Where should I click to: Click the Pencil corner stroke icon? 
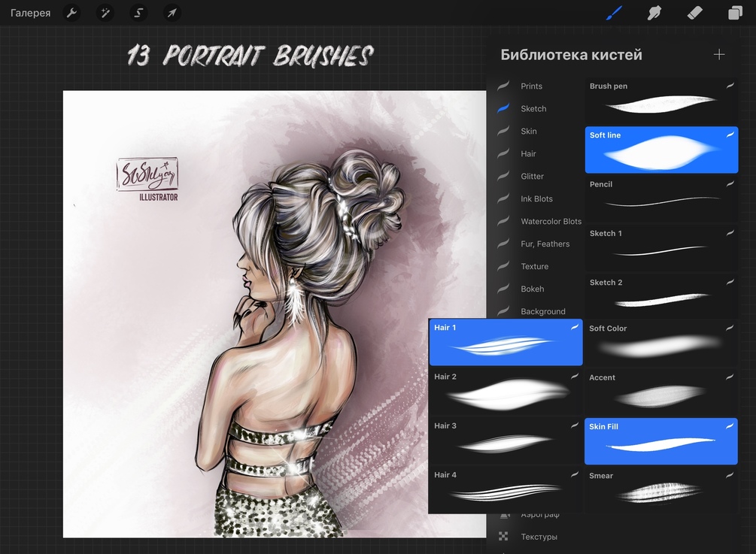730,183
